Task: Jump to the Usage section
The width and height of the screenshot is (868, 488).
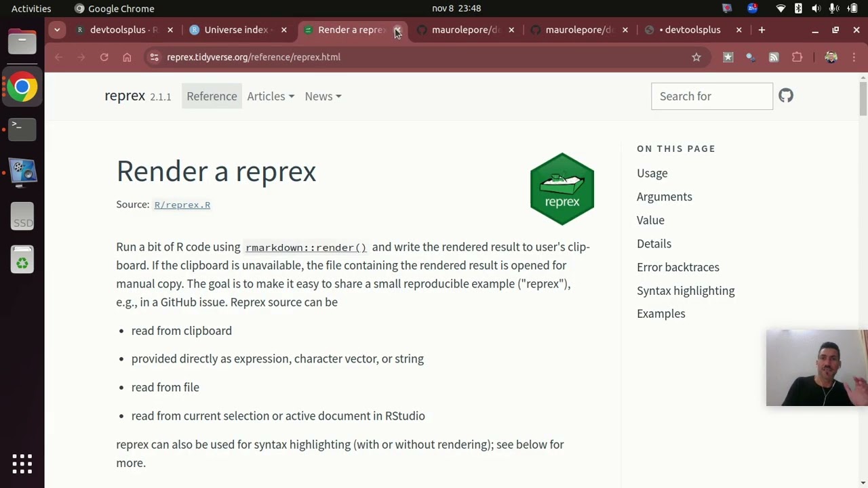Action: tap(652, 174)
